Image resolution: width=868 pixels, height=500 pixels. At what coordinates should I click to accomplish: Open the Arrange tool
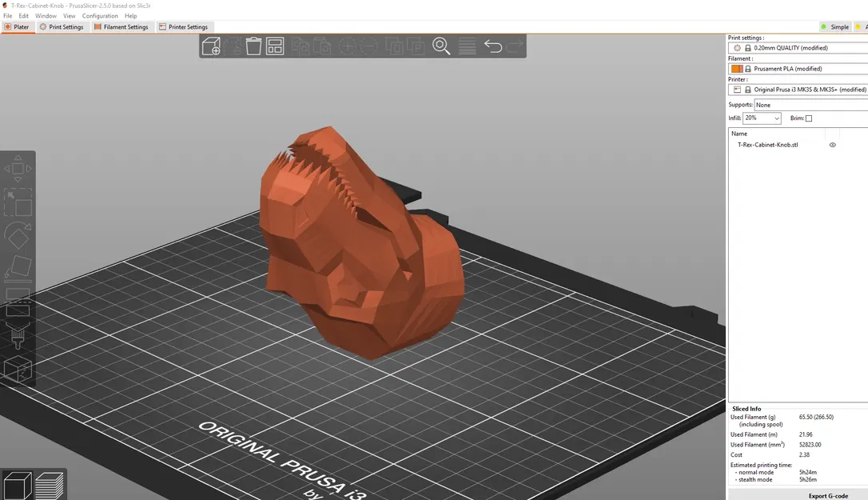click(275, 46)
